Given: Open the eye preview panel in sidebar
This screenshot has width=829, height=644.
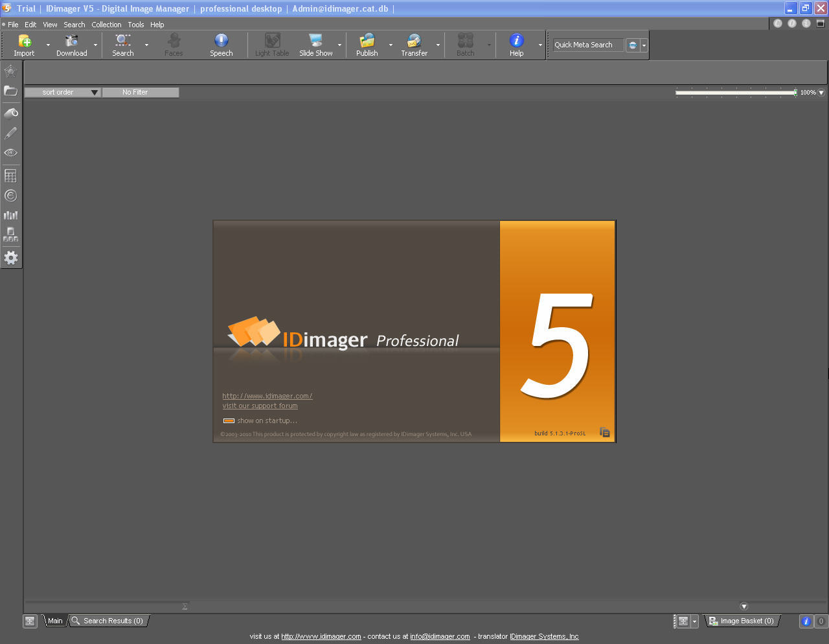Looking at the screenshot, I should [x=10, y=153].
